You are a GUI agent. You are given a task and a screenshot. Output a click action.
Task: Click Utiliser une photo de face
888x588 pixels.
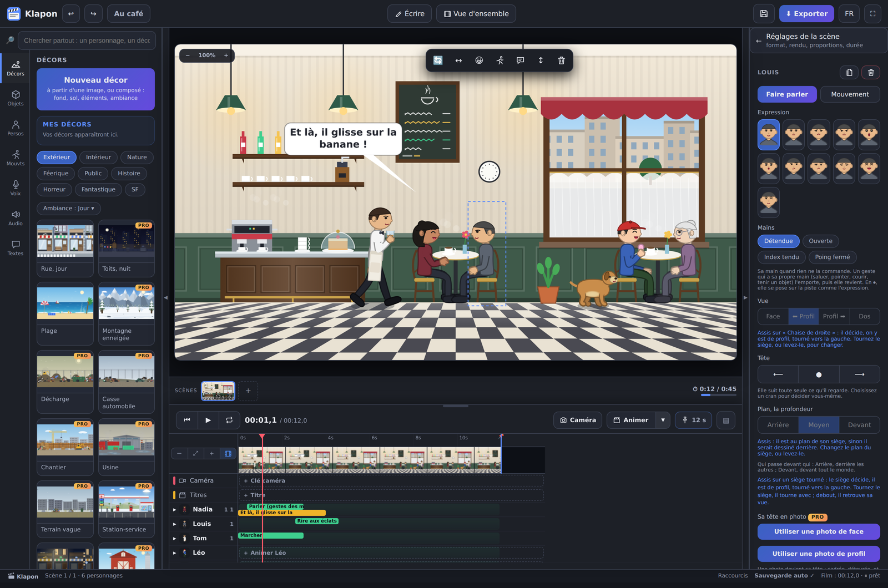coord(819,531)
